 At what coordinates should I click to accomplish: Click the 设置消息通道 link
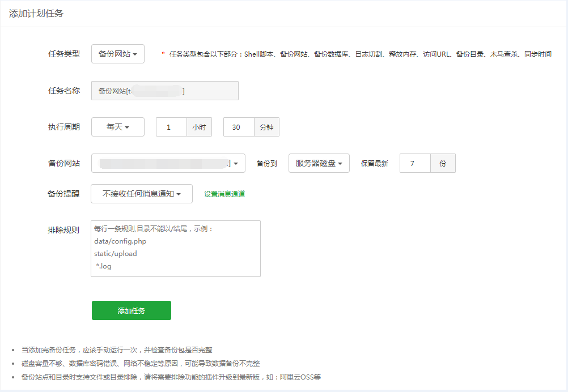point(224,194)
